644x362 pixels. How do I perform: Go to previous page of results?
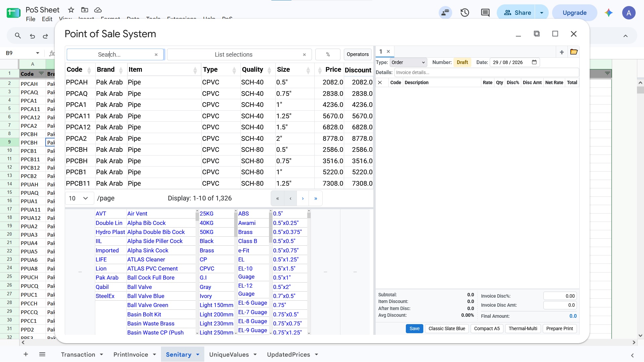click(290, 198)
